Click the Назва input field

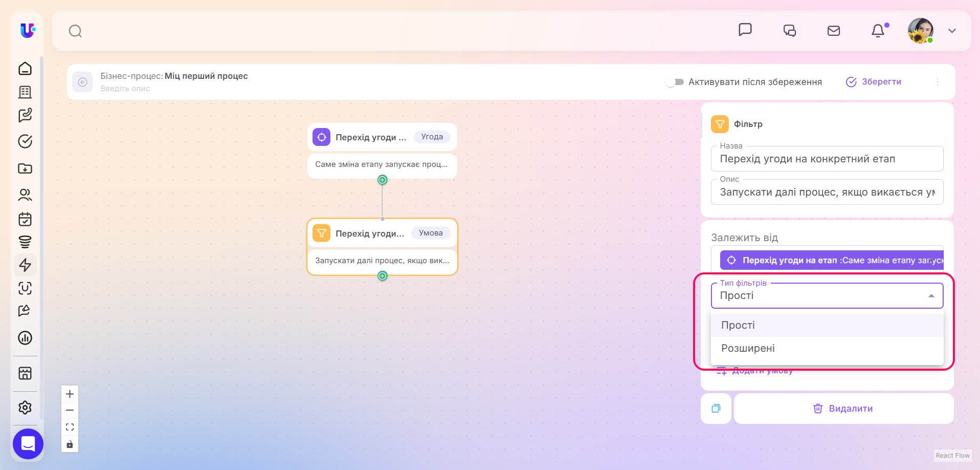point(827,159)
